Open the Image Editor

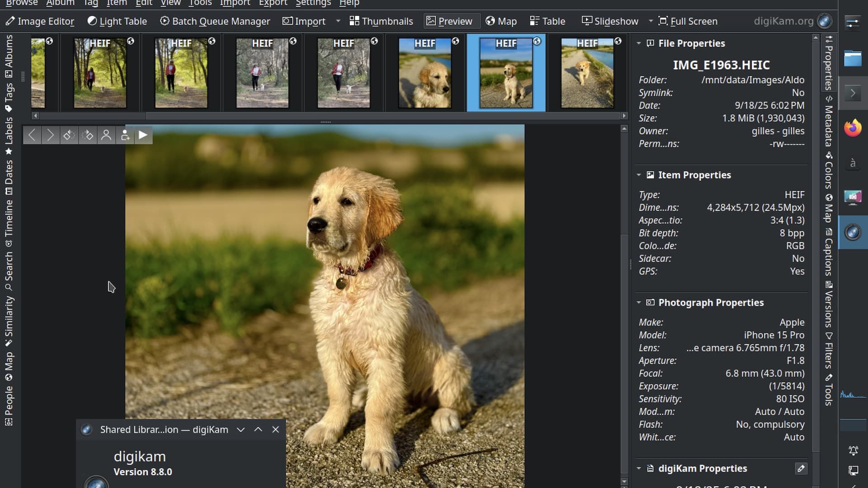pos(40,21)
